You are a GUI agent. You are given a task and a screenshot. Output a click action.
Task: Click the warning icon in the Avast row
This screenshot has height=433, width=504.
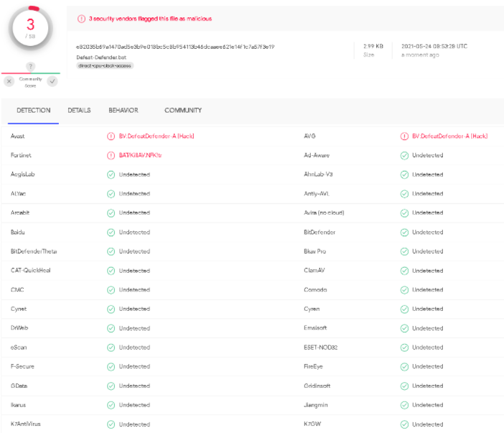tap(111, 136)
